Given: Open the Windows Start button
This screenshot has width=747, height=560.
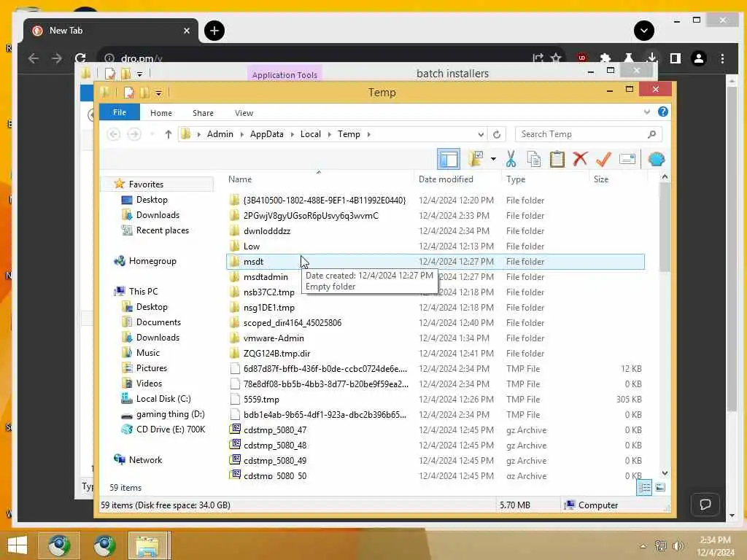Looking at the screenshot, I should coord(18,545).
